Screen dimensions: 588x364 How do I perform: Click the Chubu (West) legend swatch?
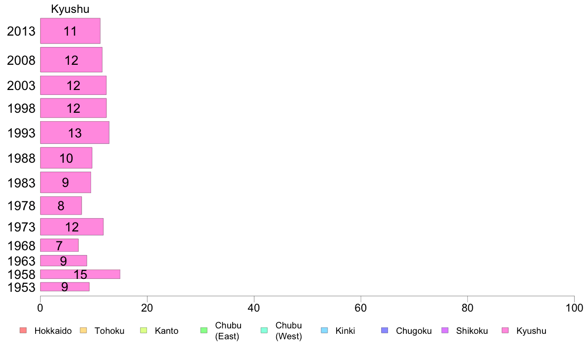click(264, 330)
